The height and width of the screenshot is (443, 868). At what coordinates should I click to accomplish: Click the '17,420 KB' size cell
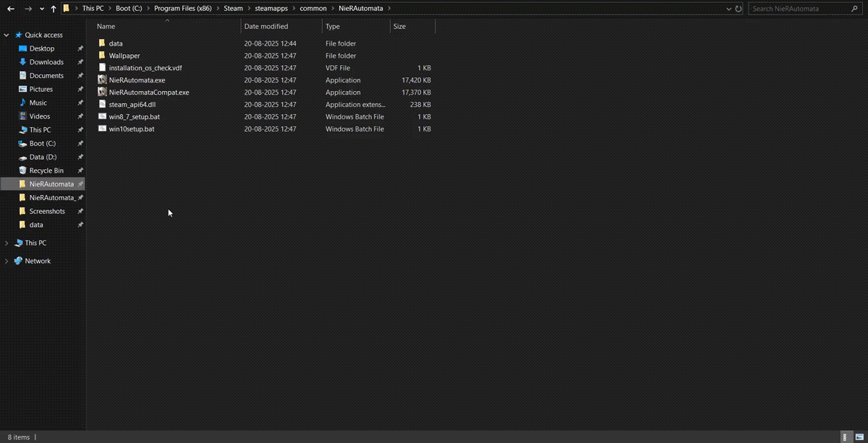(417, 80)
